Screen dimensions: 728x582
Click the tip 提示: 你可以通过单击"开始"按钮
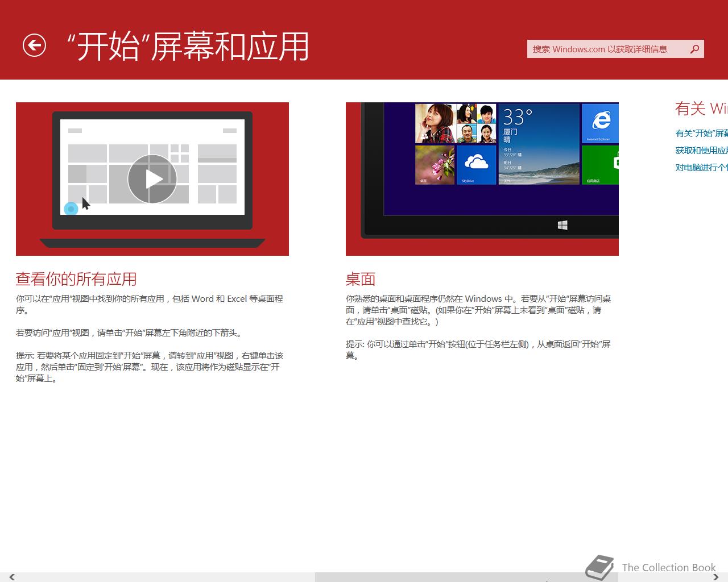tap(478, 350)
